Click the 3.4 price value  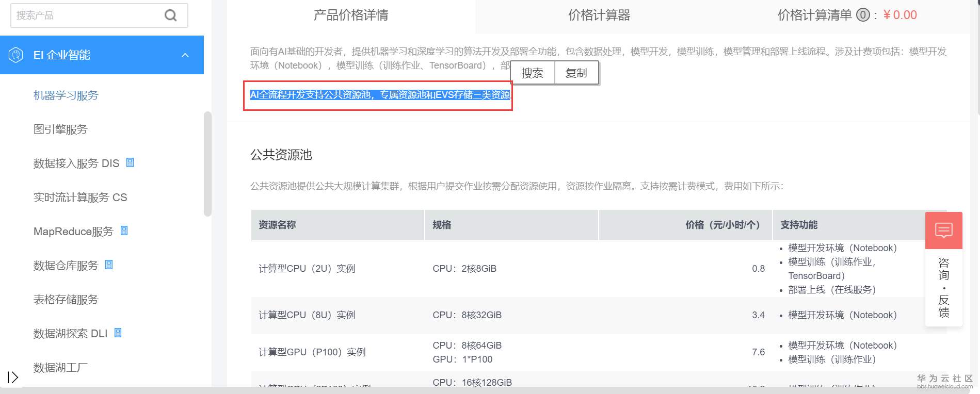pyautogui.click(x=759, y=315)
